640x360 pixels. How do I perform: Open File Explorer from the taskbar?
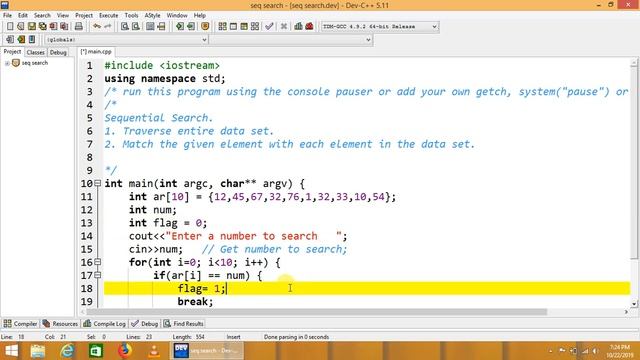[38, 351]
